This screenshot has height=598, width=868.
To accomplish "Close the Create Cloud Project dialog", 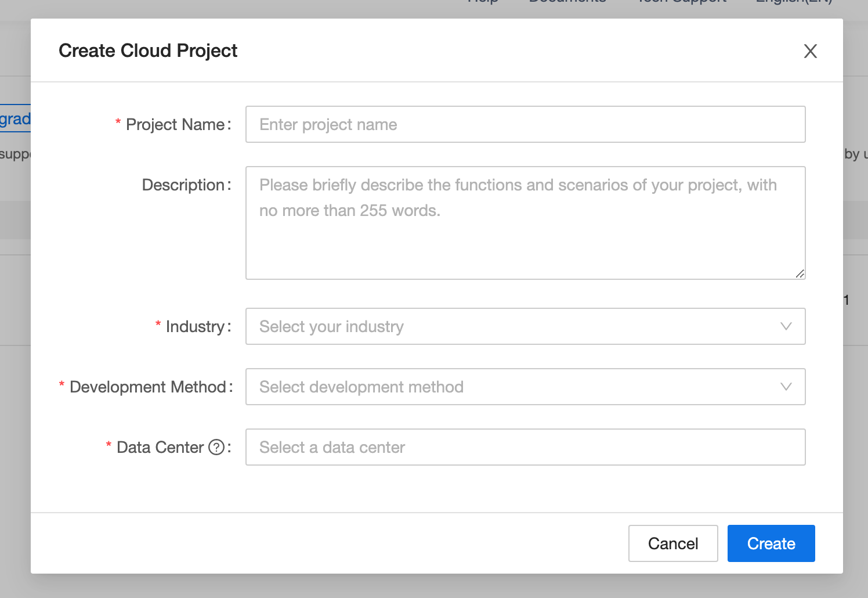I will tap(811, 51).
